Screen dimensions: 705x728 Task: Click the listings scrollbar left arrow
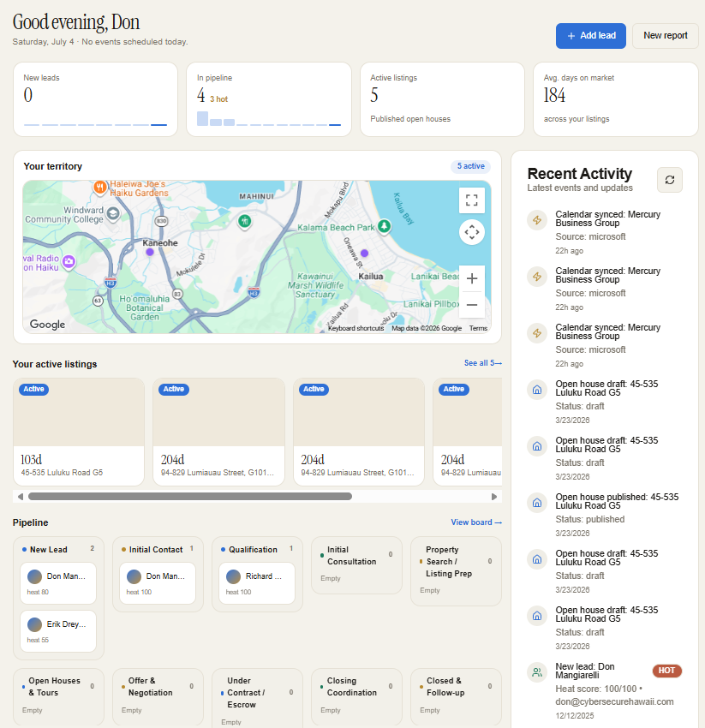pos(20,497)
